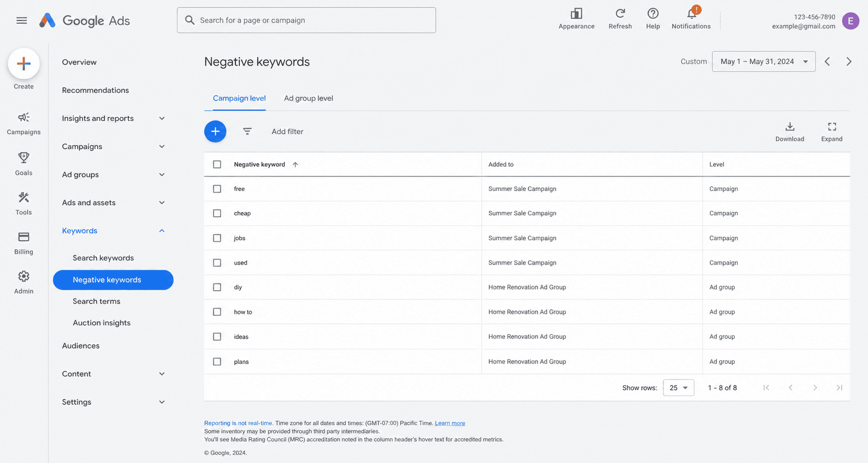The height and width of the screenshot is (463, 868).
Task: Check the box for keyword diy
Action: (217, 287)
